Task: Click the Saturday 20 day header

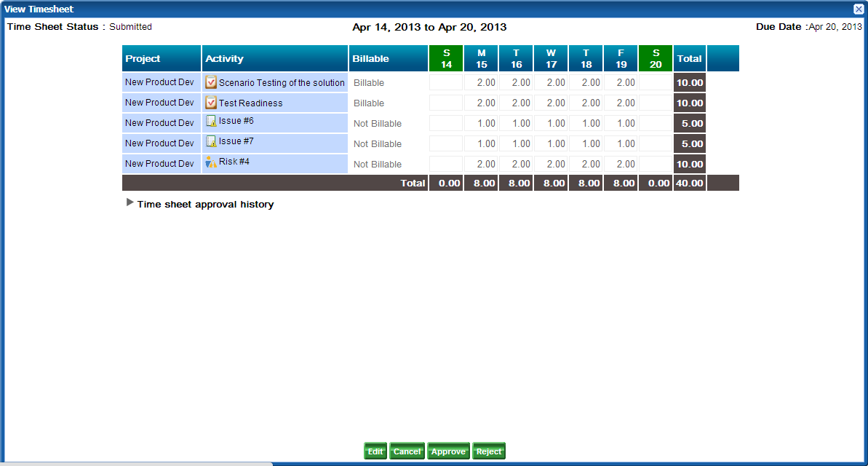Action: pos(656,58)
